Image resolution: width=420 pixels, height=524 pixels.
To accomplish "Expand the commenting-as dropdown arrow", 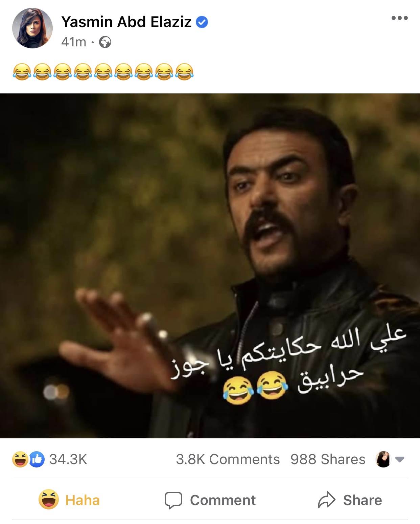I will tap(400, 460).
